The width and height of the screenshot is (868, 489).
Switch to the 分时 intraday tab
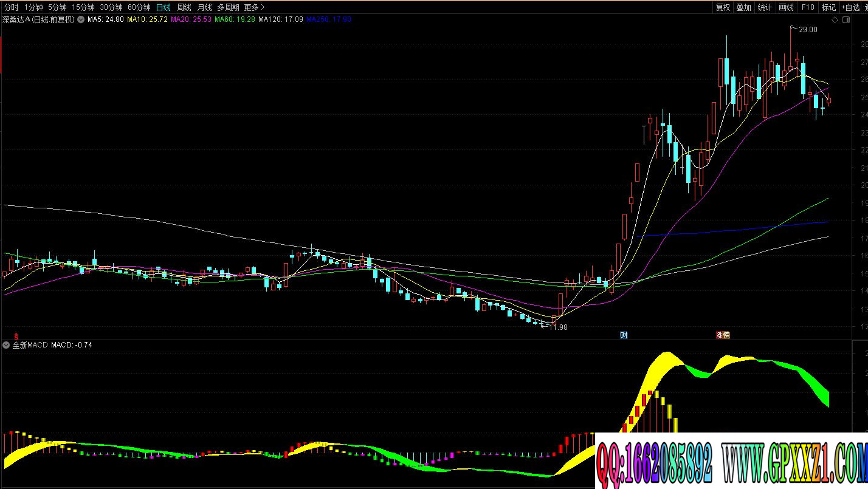pyautogui.click(x=11, y=7)
